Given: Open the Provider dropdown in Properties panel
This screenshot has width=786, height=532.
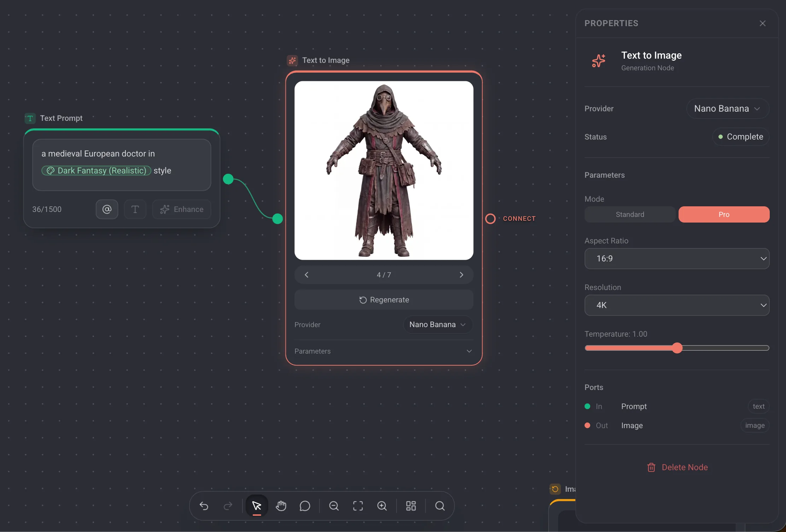Looking at the screenshot, I should pyautogui.click(x=727, y=108).
